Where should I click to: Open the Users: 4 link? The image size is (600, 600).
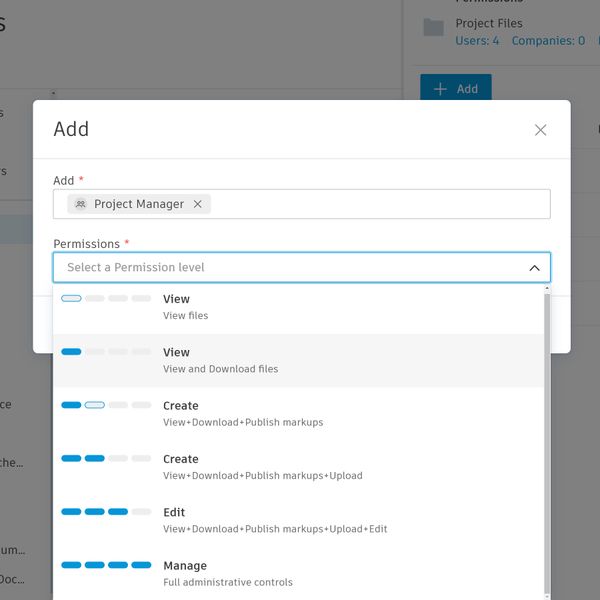[477, 41]
